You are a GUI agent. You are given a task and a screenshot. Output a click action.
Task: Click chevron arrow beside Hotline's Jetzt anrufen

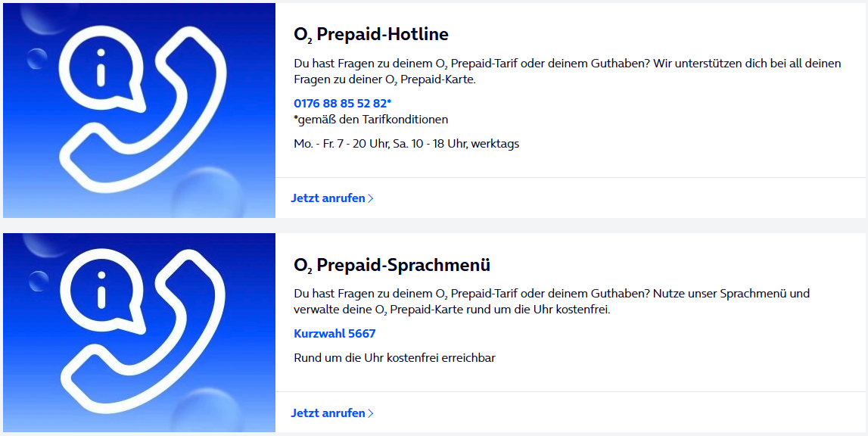(371, 198)
